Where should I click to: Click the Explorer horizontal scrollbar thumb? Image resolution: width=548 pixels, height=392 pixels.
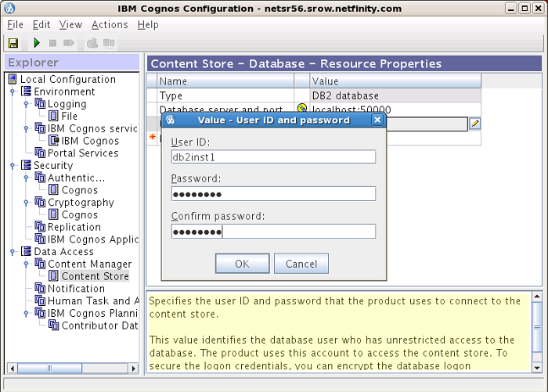(50, 369)
